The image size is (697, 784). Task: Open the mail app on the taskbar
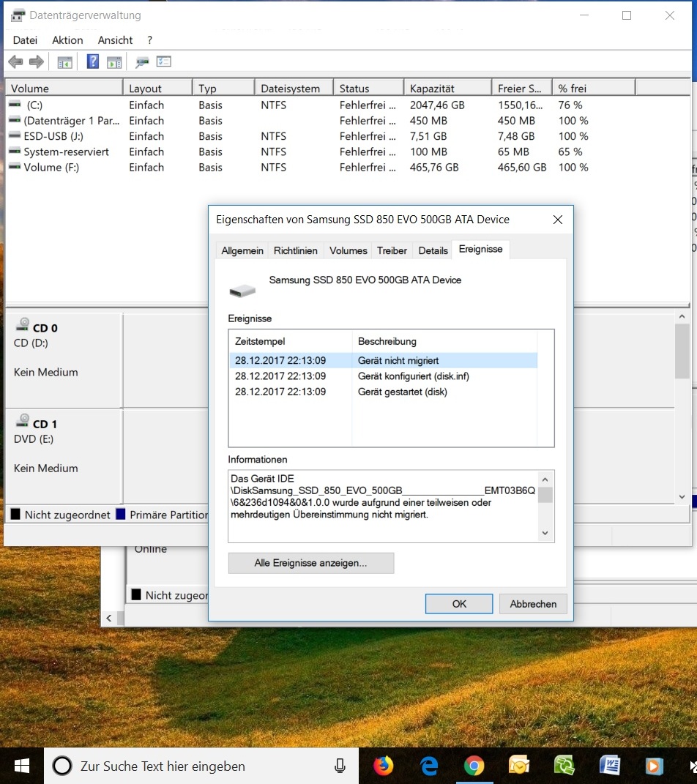[x=519, y=766]
